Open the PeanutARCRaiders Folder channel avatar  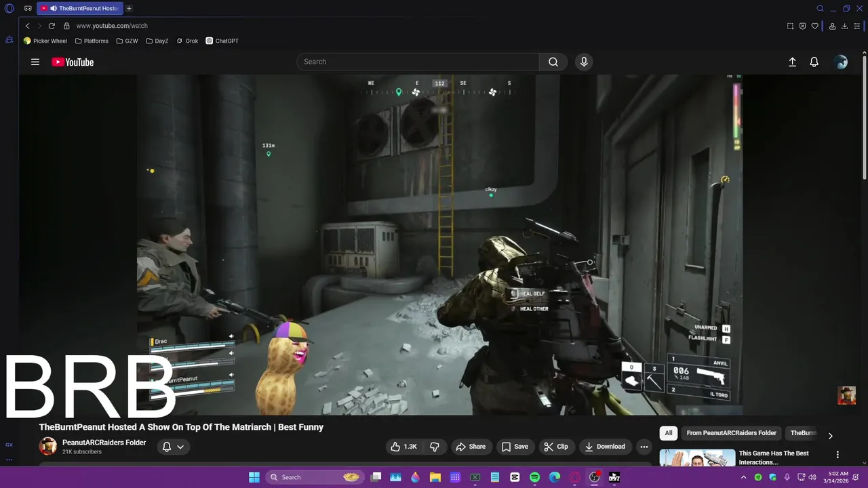(47, 446)
